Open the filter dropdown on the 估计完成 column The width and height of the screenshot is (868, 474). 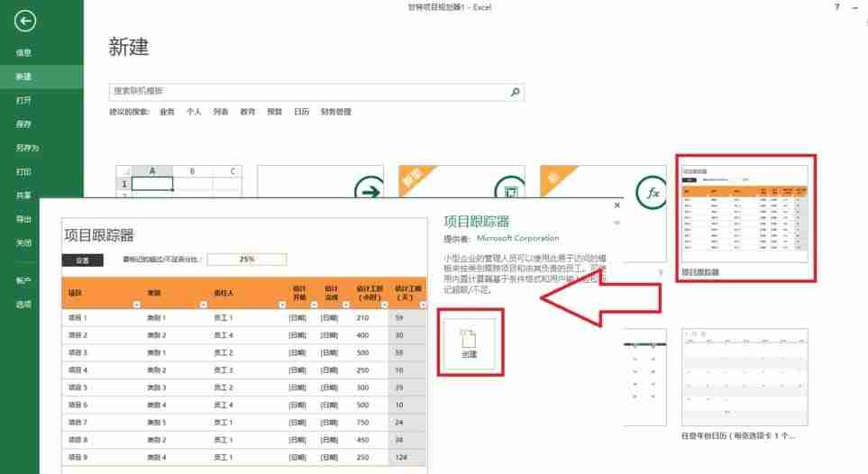tap(346, 305)
